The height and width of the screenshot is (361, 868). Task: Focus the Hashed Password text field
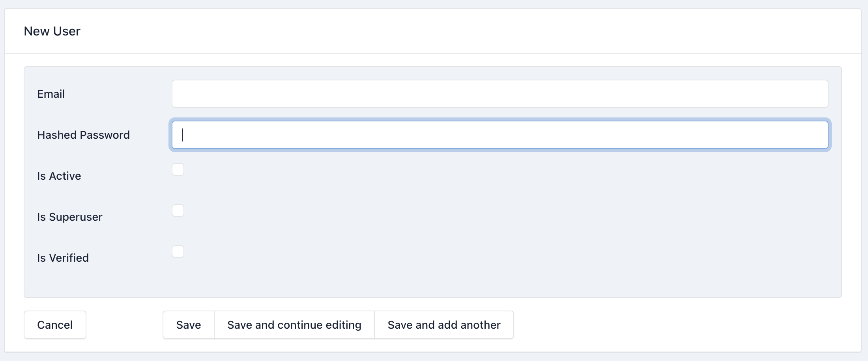[x=499, y=135]
